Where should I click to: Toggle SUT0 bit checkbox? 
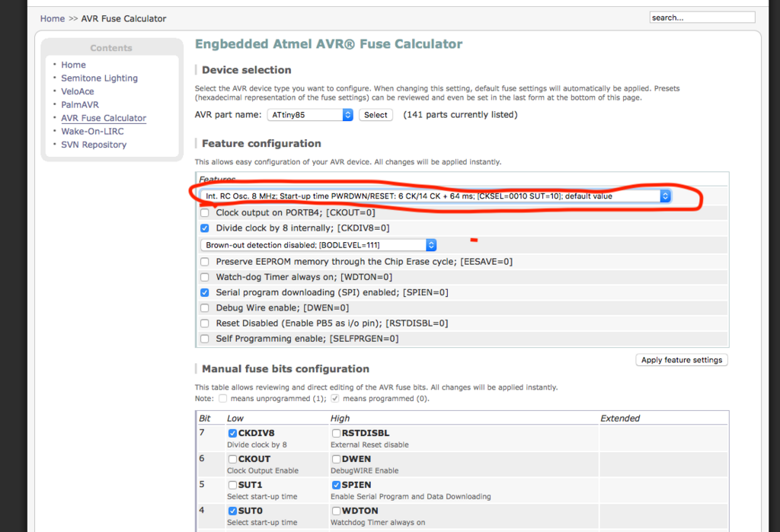pos(232,511)
